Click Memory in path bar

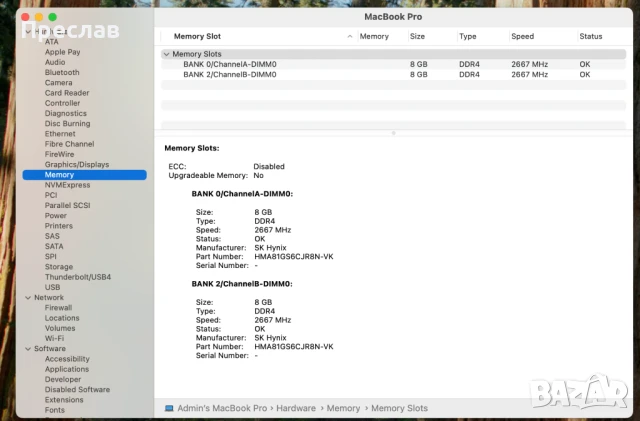point(343,408)
